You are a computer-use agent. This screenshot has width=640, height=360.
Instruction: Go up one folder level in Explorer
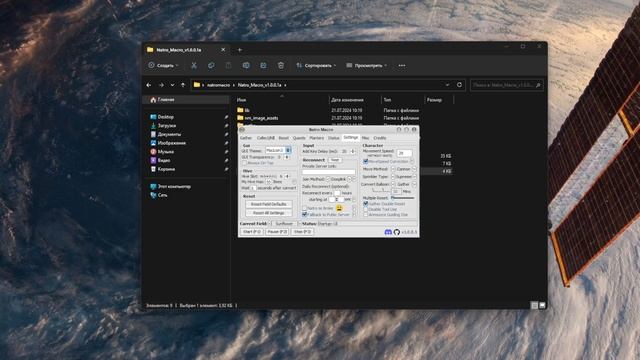[183, 85]
